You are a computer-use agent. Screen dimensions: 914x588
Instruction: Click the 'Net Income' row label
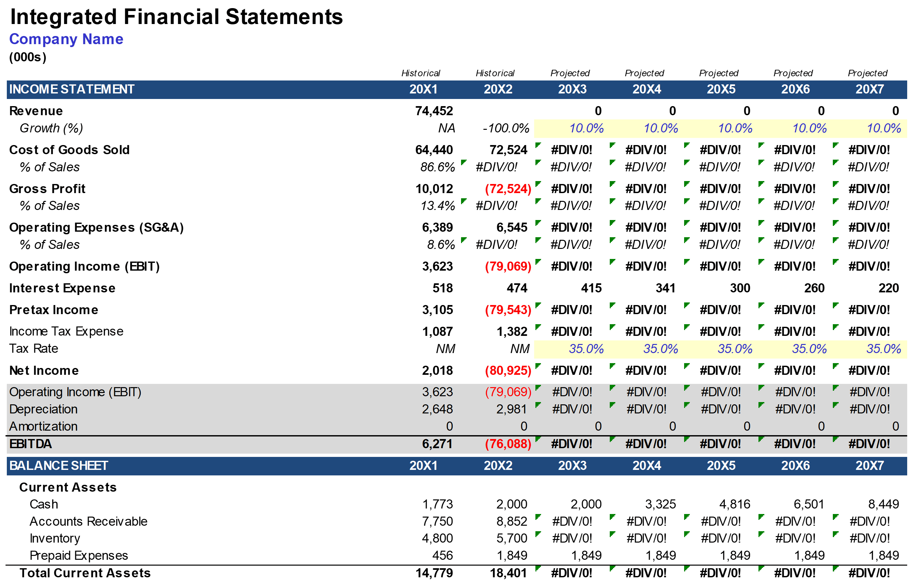[44, 371]
